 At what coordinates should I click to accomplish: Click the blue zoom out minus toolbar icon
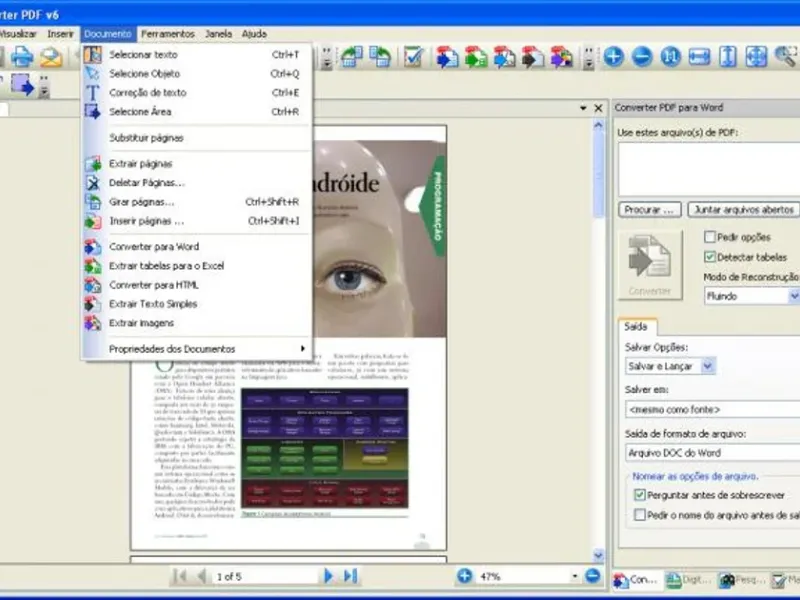click(x=642, y=56)
